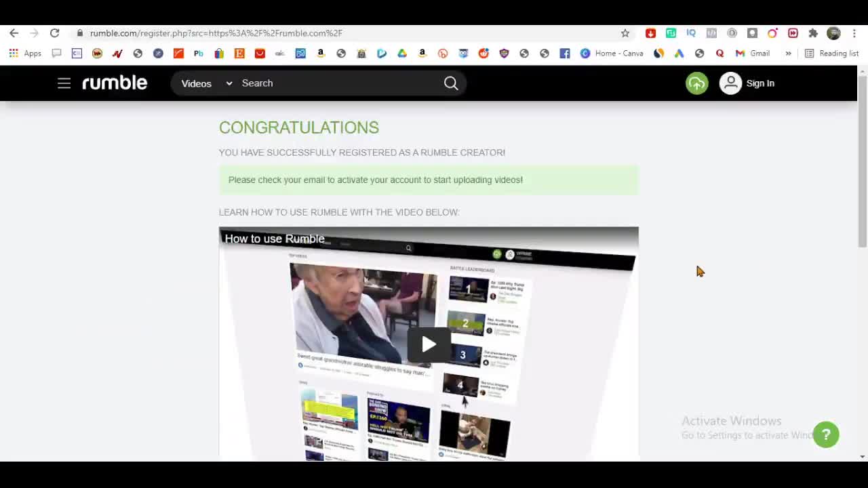Click Sign In
The width and height of the screenshot is (868, 488).
pos(760,83)
